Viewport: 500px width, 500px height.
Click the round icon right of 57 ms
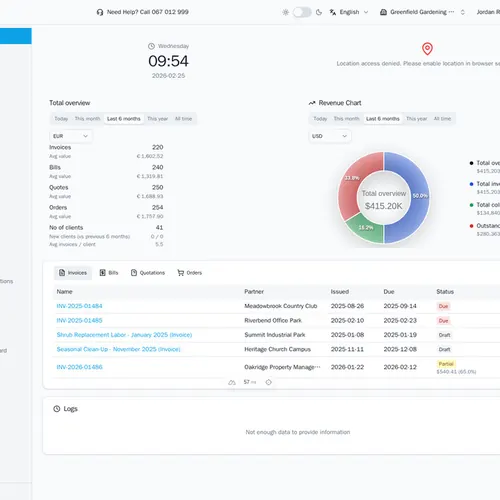[x=268, y=382]
